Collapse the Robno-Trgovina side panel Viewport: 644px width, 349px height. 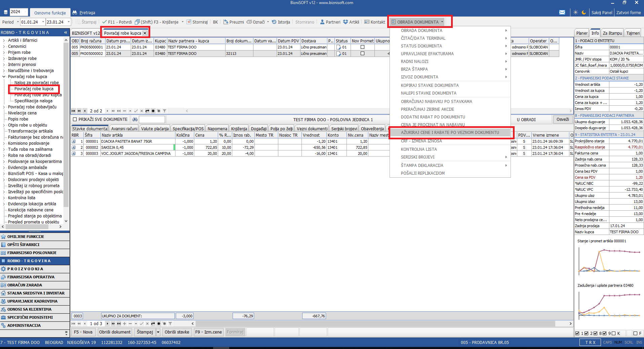pyautogui.click(x=66, y=33)
